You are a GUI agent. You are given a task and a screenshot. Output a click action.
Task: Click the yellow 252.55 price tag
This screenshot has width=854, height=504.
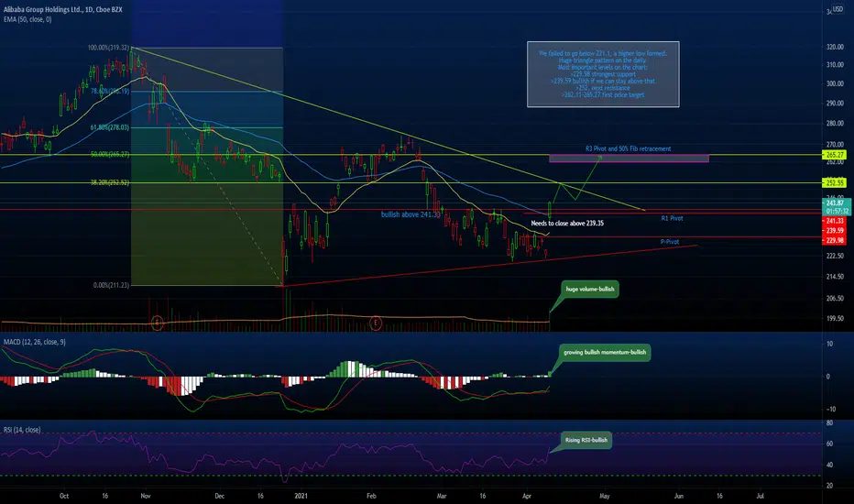coord(834,183)
